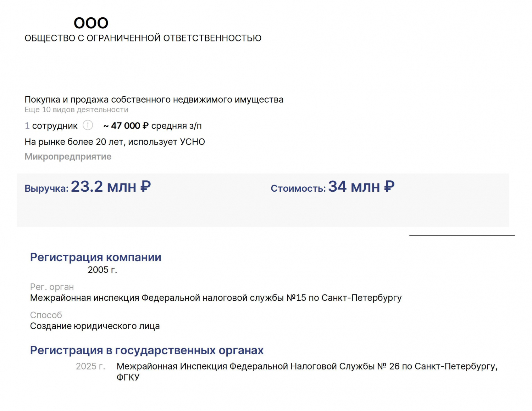Image resolution: width=532 pixels, height=411 pixels.
Task: Click the 'Стоимость: 34 млн ₽' value figure
Action: click(x=333, y=187)
